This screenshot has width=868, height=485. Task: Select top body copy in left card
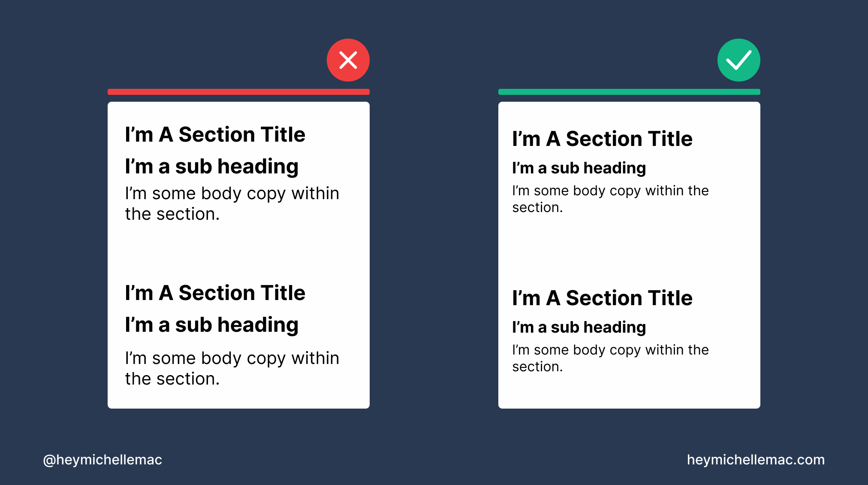tap(232, 204)
